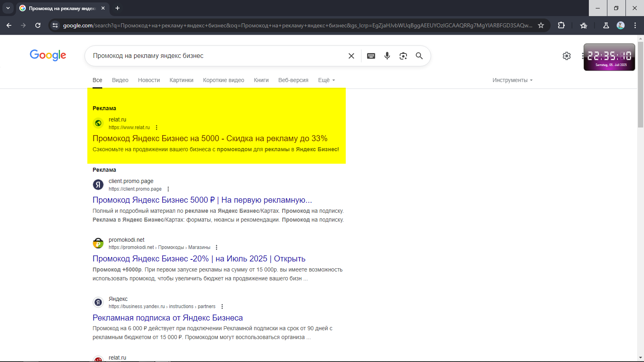
Task: Open the Инструменты dropdown
Action: point(512,80)
